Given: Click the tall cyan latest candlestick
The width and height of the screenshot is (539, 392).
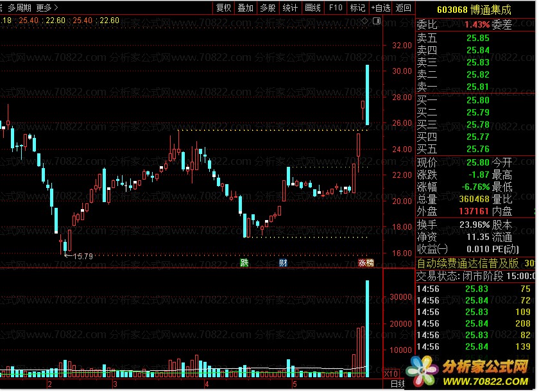Looking at the screenshot, I should (368, 95).
